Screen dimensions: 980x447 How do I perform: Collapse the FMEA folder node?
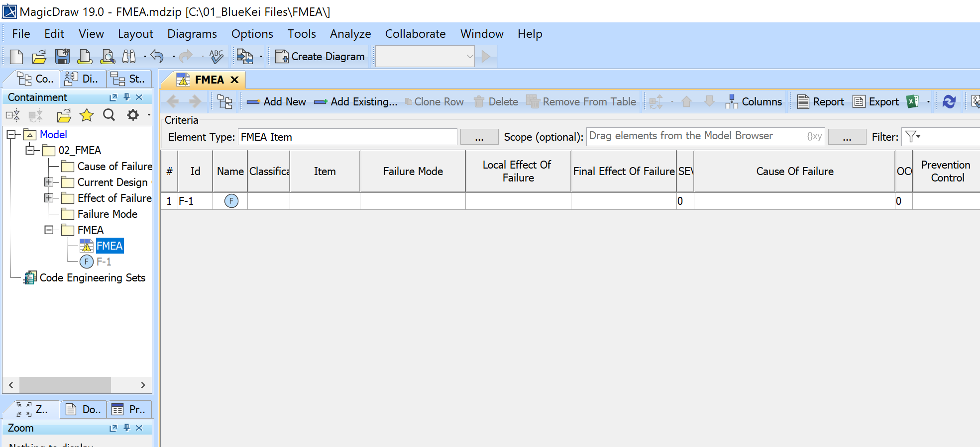tap(49, 230)
